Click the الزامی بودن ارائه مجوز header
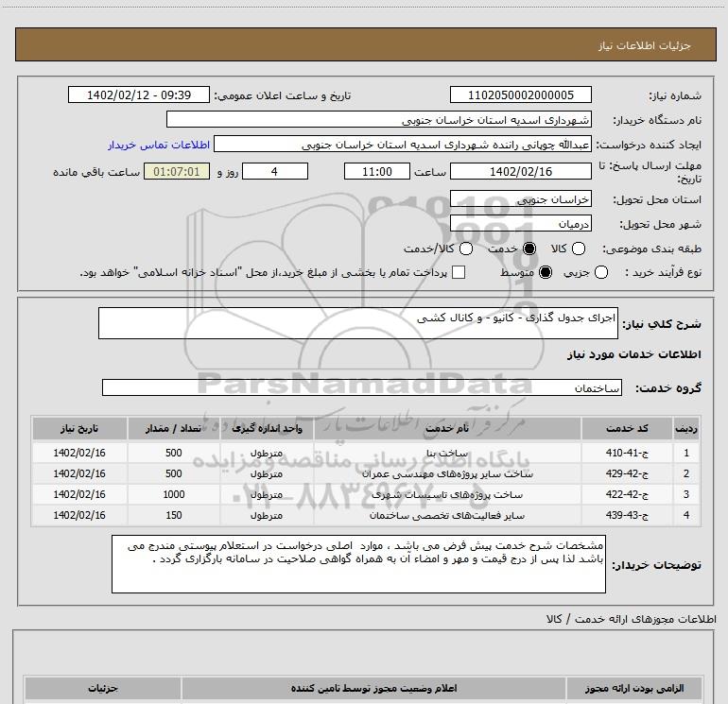Screen dimensions: 728x704 click(634, 688)
